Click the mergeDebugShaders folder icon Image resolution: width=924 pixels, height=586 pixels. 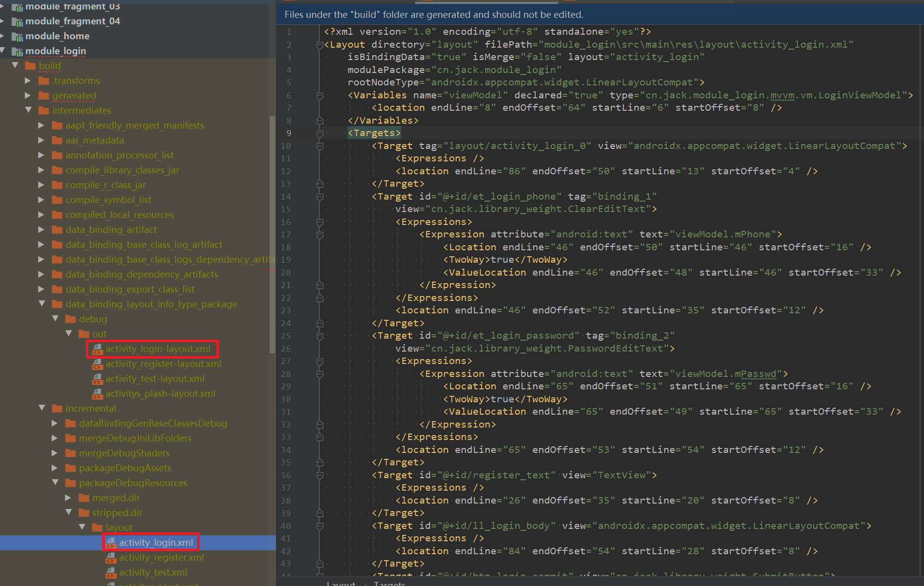coord(71,453)
